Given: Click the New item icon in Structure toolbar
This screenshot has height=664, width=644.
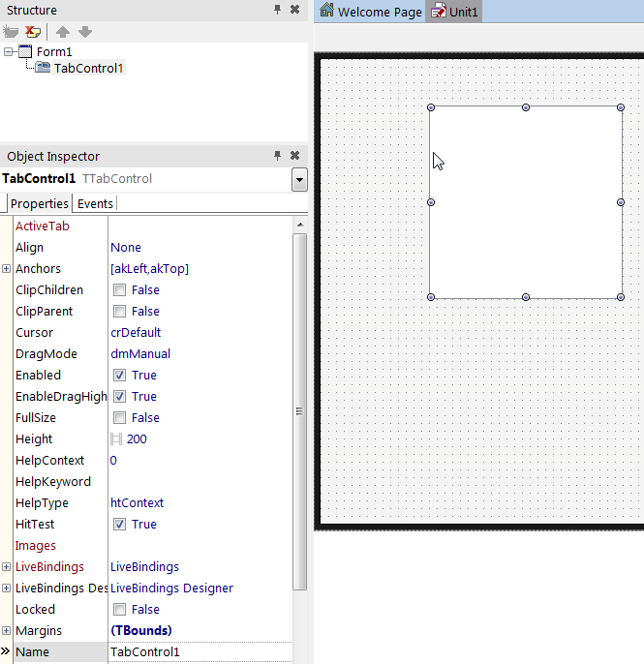Looking at the screenshot, I should click(12, 31).
